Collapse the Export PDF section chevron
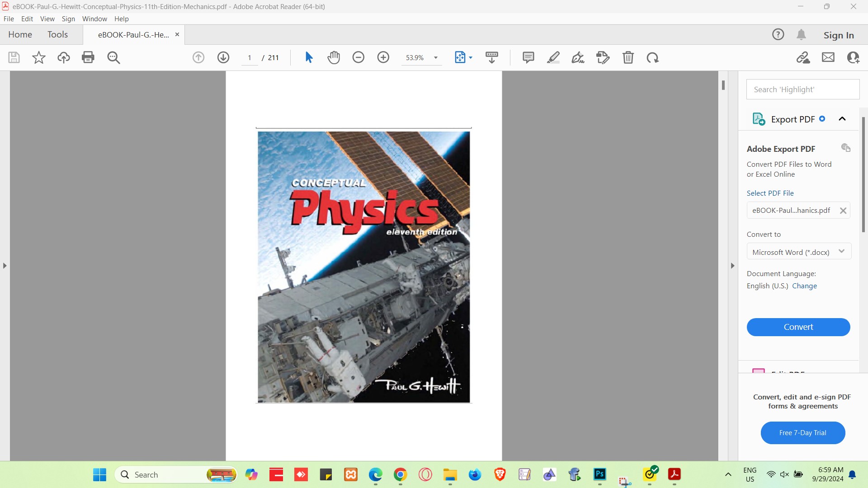Screen dimensions: 868x488 [x=842, y=119]
